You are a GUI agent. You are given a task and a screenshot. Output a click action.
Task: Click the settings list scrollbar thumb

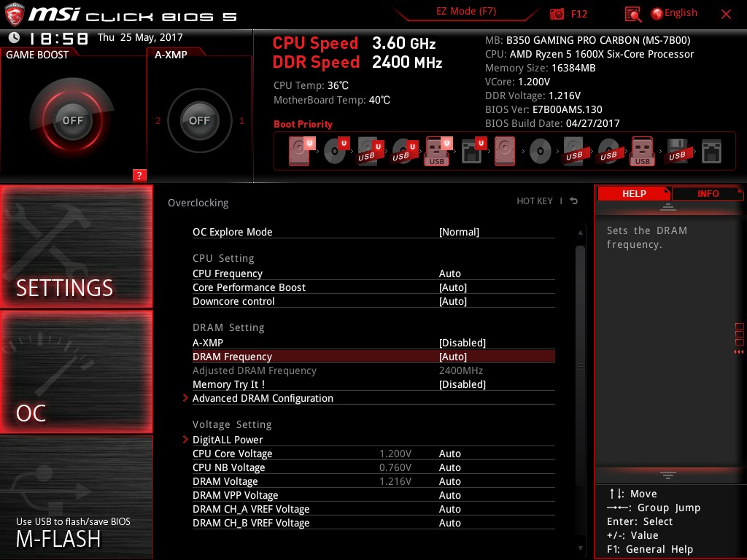[580, 366]
